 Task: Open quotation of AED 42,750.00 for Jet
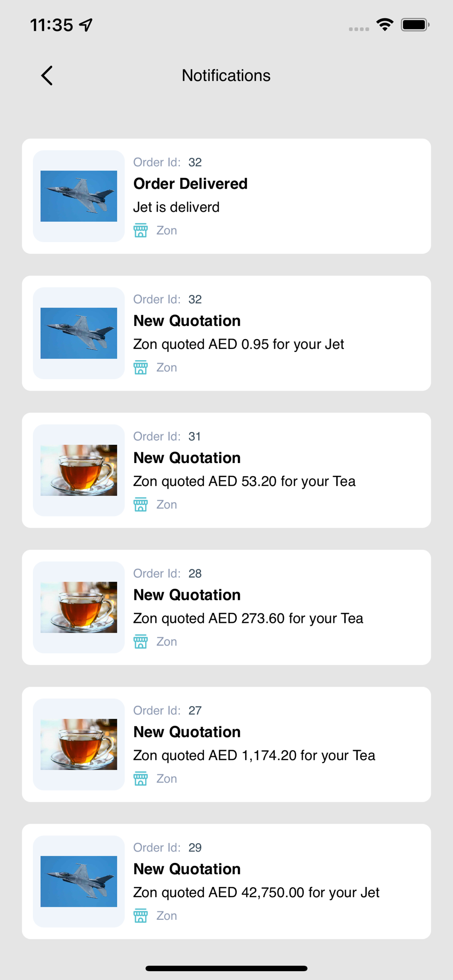point(256,893)
